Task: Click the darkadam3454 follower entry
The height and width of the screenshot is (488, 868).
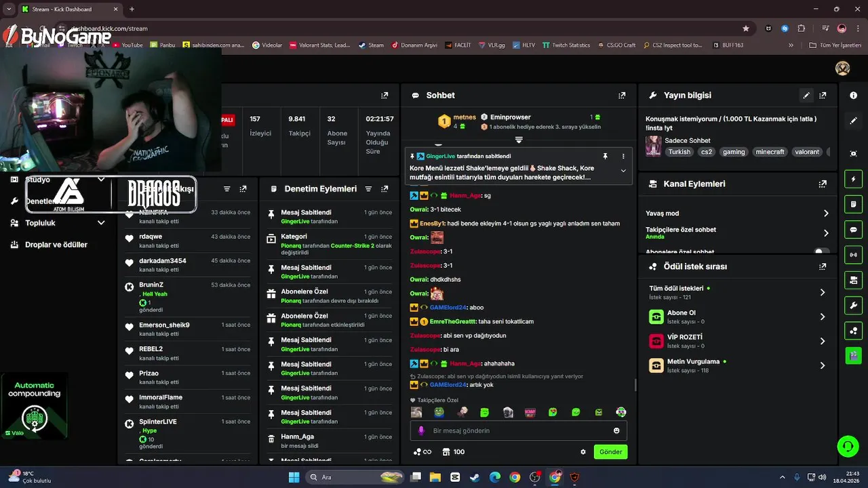Action: tap(188, 264)
